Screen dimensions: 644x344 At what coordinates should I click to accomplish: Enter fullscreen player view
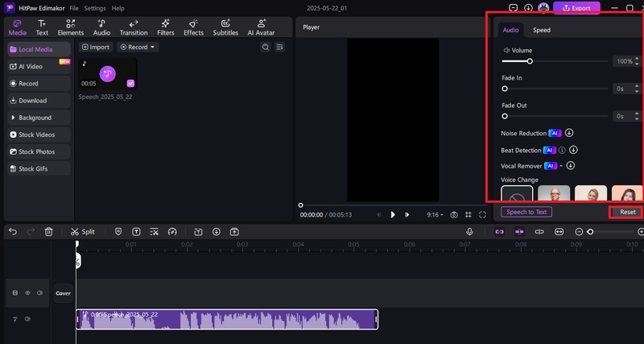click(482, 214)
